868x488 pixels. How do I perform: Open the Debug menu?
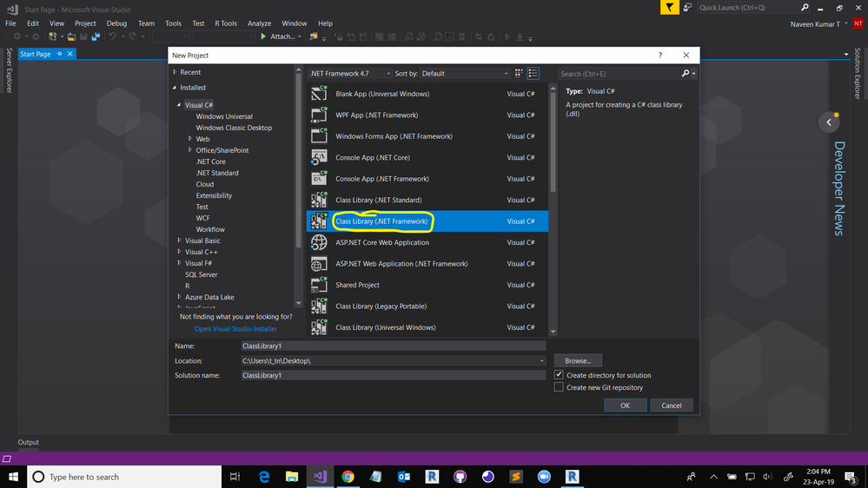coord(116,23)
